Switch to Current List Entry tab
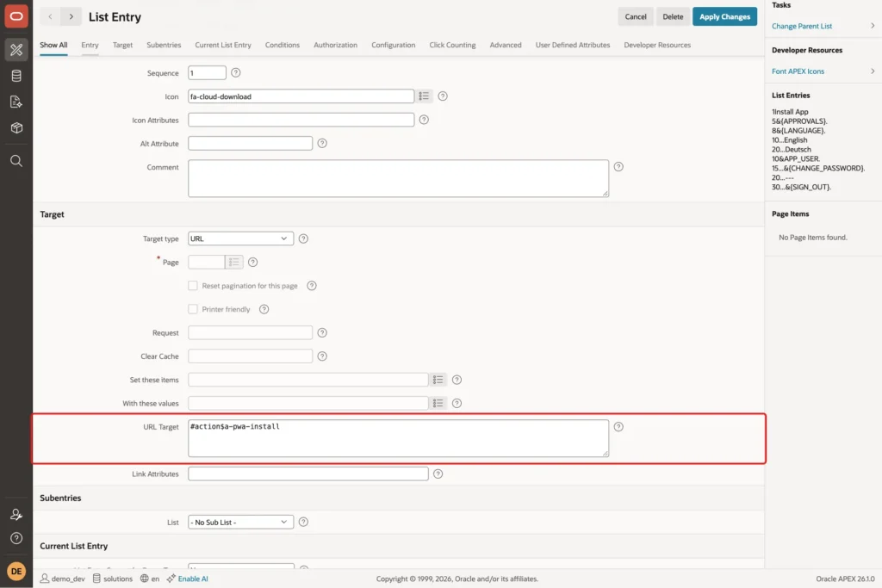 (223, 45)
